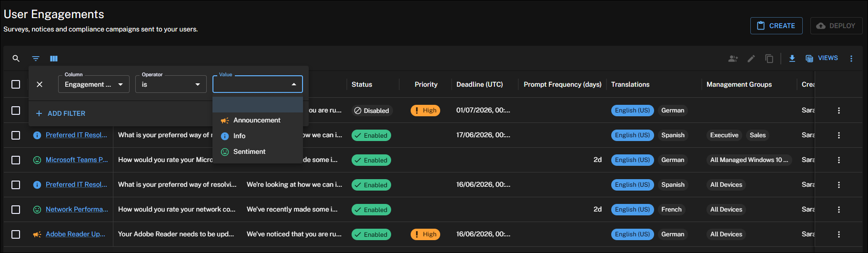Click sentiment icon beside Microsoft Teams
This screenshot has height=253, width=868.
pyautogui.click(x=37, y=160)
